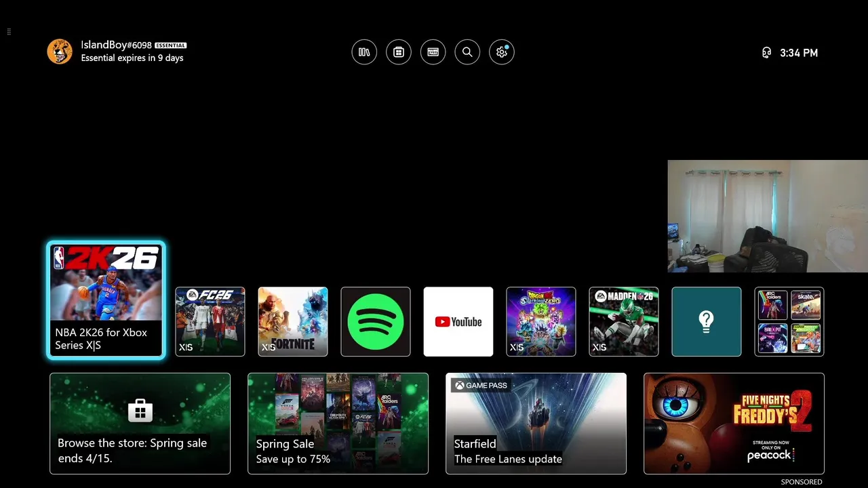
Task: Click the webcam picture-in-picture preview
Action: (768, 216)
